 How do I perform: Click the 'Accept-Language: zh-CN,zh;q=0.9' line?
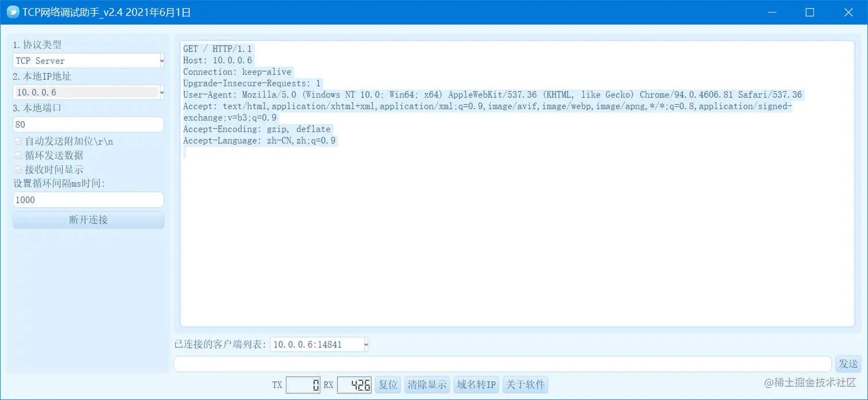pyautogui.click(x=259, y=141)
